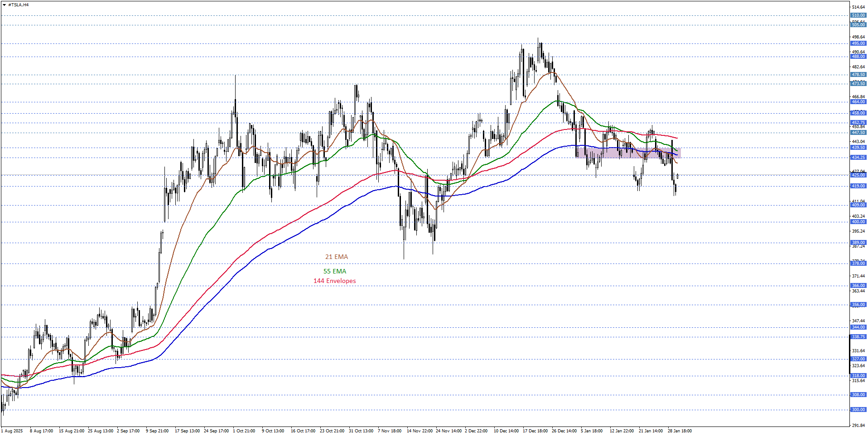Click the "7 Nov 18:00" time axis label
The image size is (868, 436).
coord(389,431)
